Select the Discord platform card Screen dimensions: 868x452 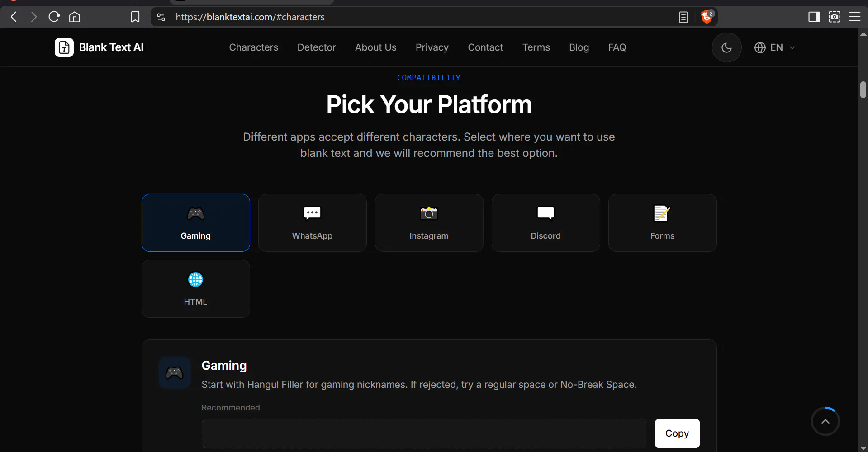546,223
